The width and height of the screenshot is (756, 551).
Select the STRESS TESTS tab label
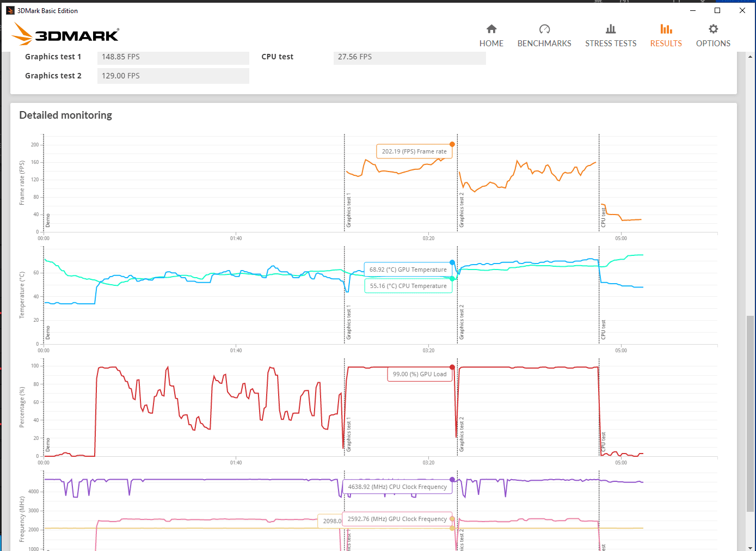click(x=611, y=44)
